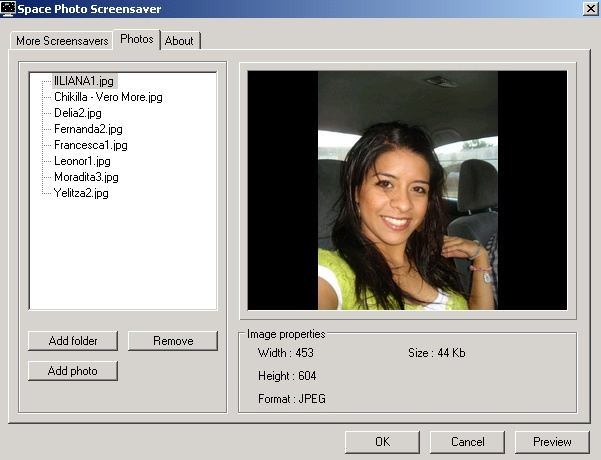
Task: Pick Francesca1.jpg in the photo list
Action: 90,145
